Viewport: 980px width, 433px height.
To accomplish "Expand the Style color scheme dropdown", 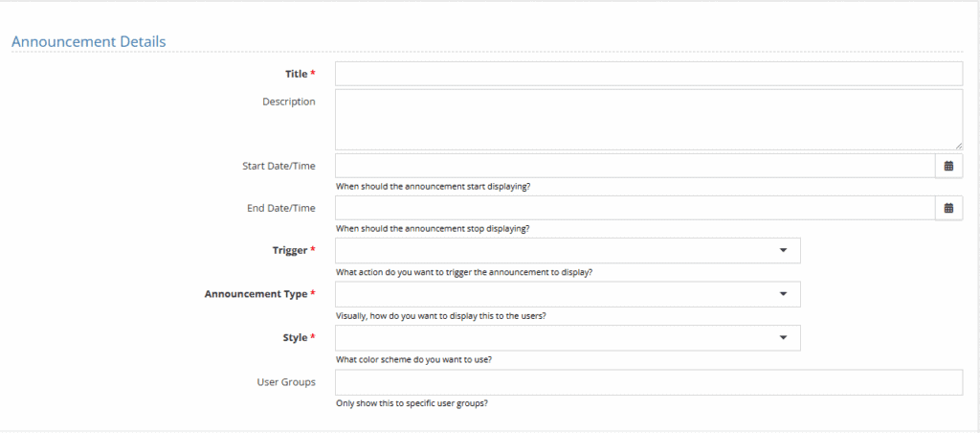I will [568, 338].
